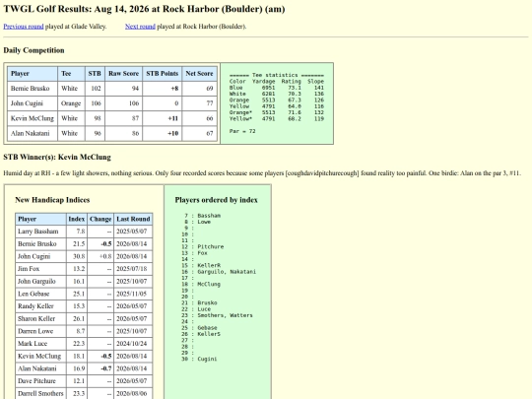
Task: Click the +0.8 change value for Cugini
Action: click(105, 256)
